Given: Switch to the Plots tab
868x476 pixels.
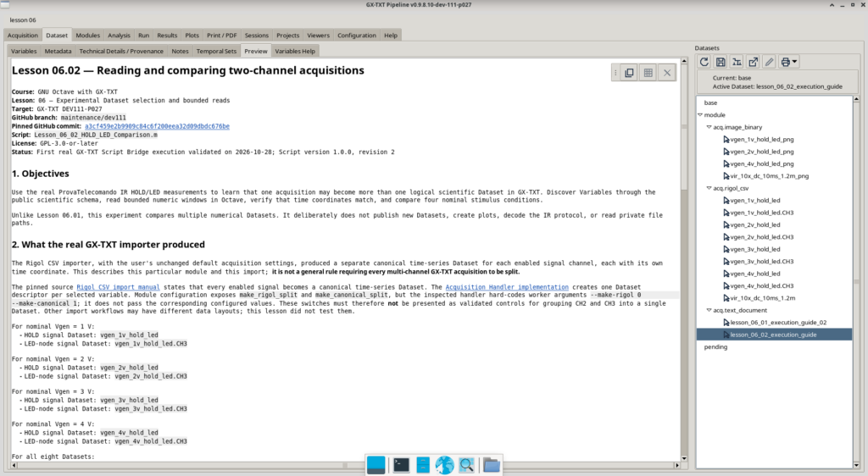Looking at the screenshot, I should click(x=192, y=36).
